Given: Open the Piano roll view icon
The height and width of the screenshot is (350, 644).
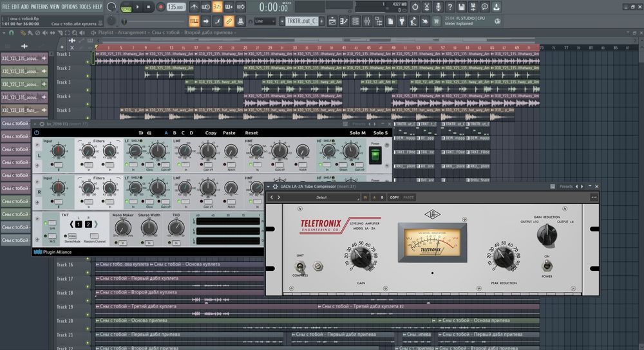Looking at the screenshot, I should (344, 21).
